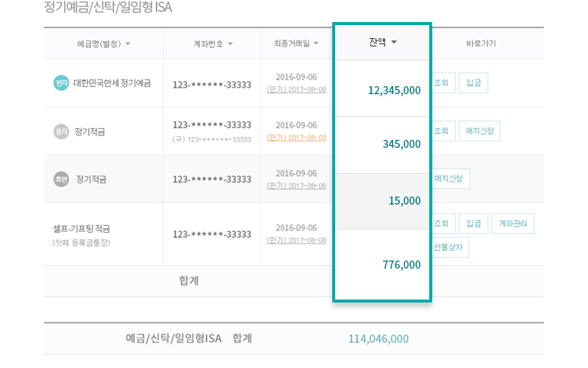Click the (첫째 등록금통장) alias text
Viewport: 588px width, 368px height.
pos(82,243)
